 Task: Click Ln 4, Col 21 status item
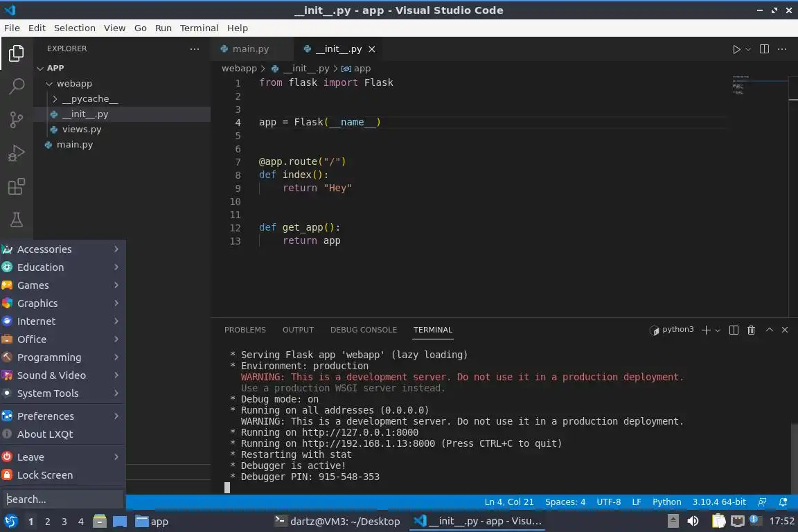click(509, 502)
